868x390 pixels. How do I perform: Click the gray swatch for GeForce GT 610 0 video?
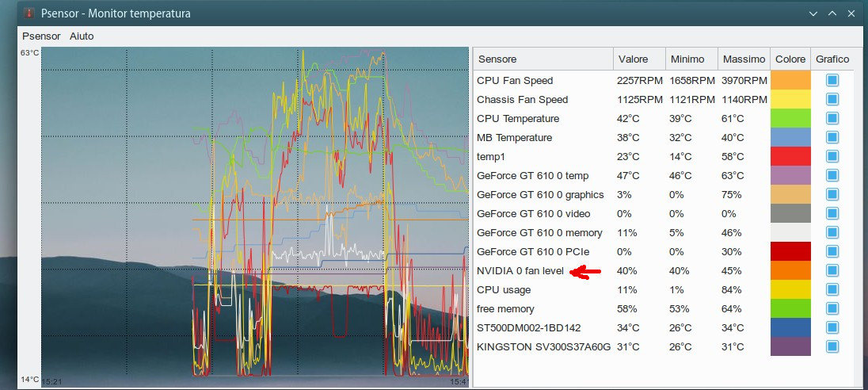[790, 213]
